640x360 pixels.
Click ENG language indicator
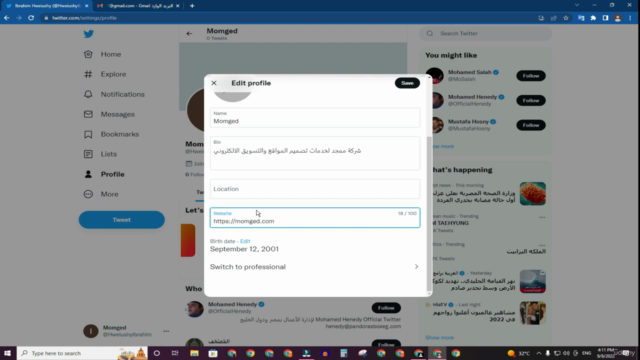(587, 353)
